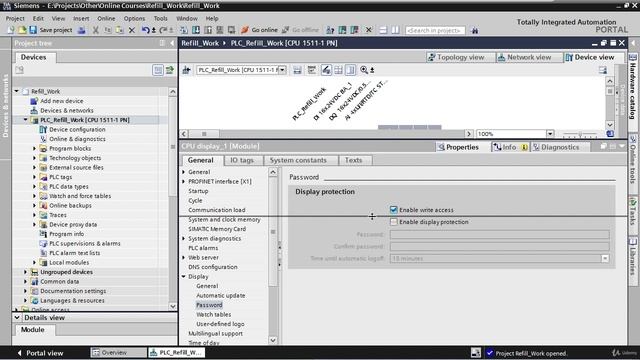The image size is (640, 360).
Task: Click the Open project folder icon
Action: [x=22, y=30]
